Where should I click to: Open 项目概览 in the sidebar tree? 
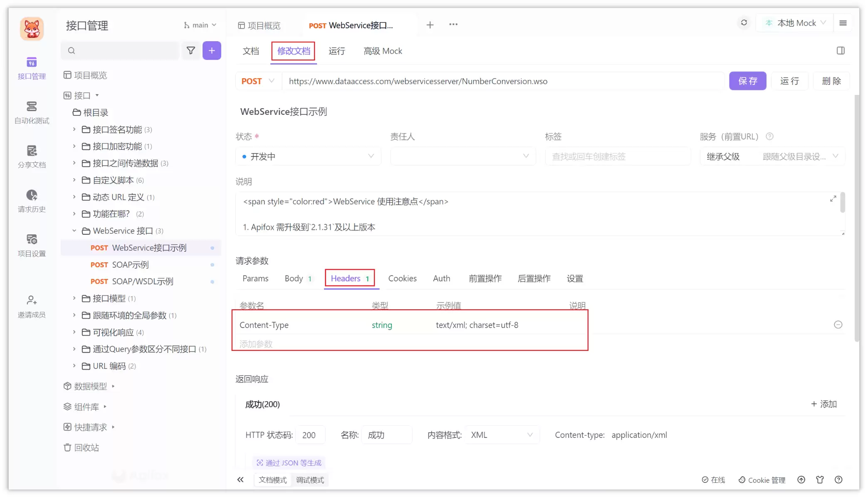(x=85, y=75)
